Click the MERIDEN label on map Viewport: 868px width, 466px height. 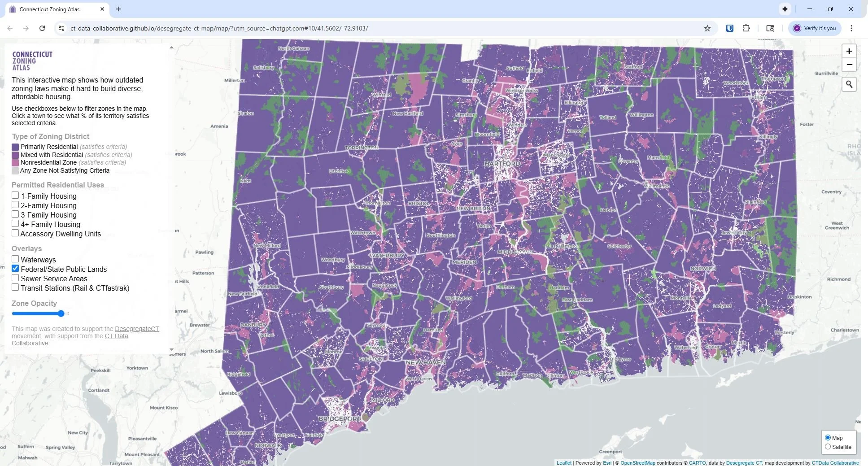(x=464, y=262)
